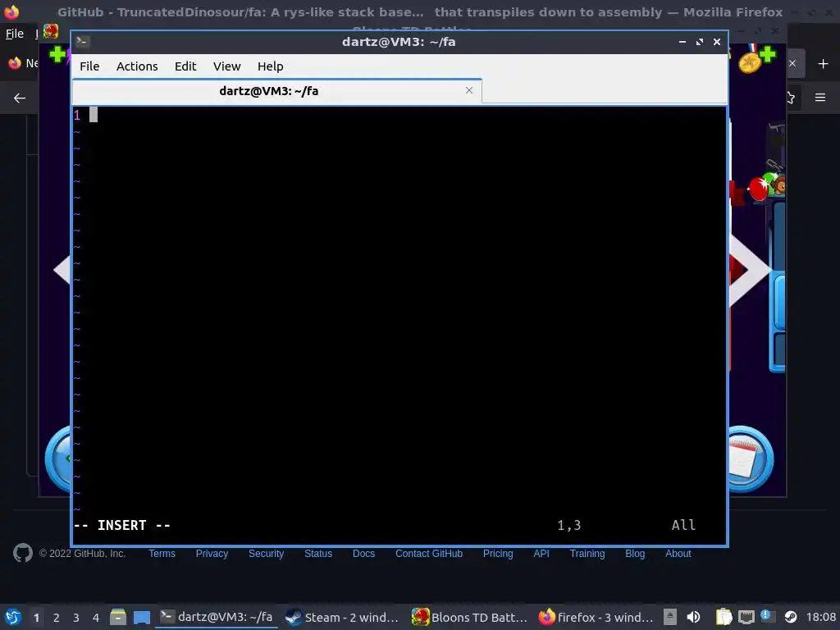Viewport: 840px width, 630px height.
Task: Open the Actions menu in the terminal
Action: coord(137,66)
